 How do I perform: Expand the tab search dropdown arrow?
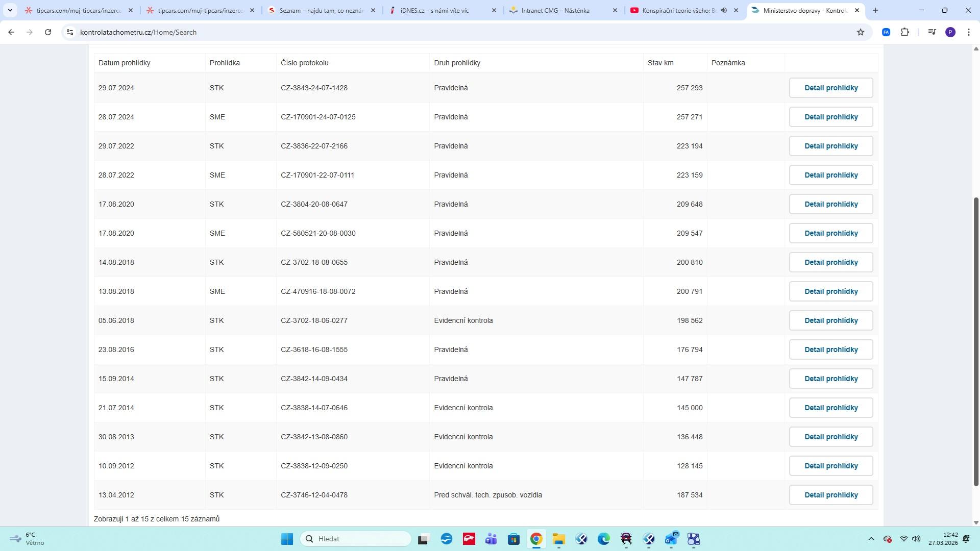[x=10, y=10]
